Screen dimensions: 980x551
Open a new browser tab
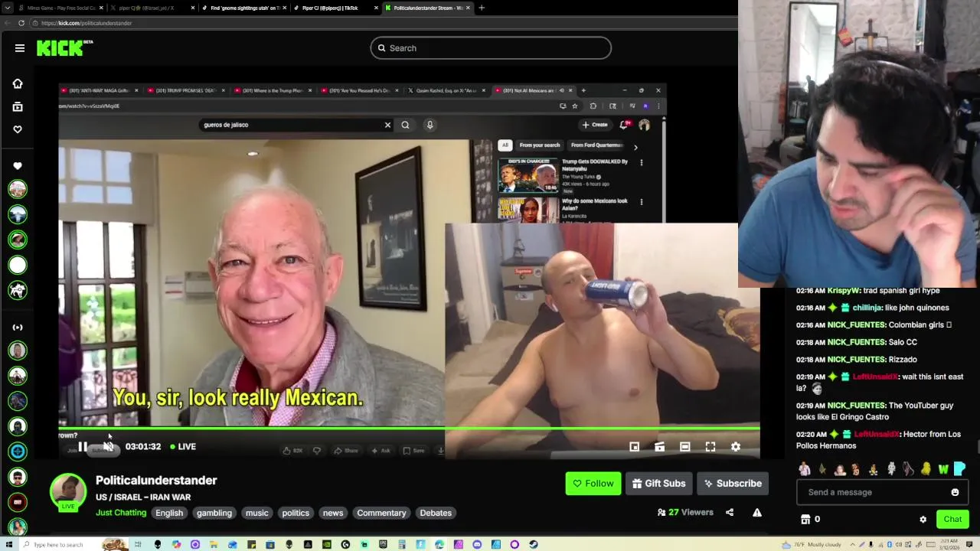(482, 8)
